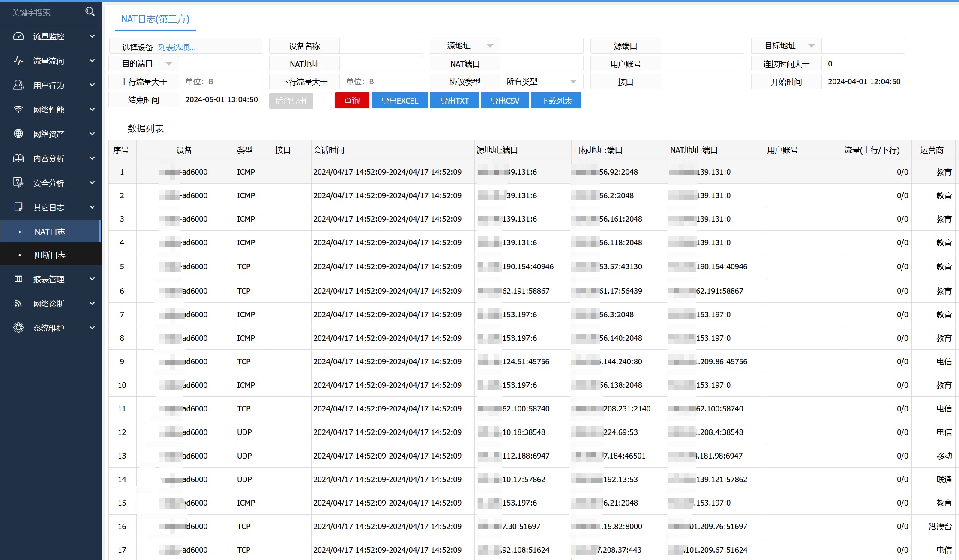Screen dimensions: 959x560
Task: Expand the 网络诊断 menu chevron
Action: click(92, 304)
